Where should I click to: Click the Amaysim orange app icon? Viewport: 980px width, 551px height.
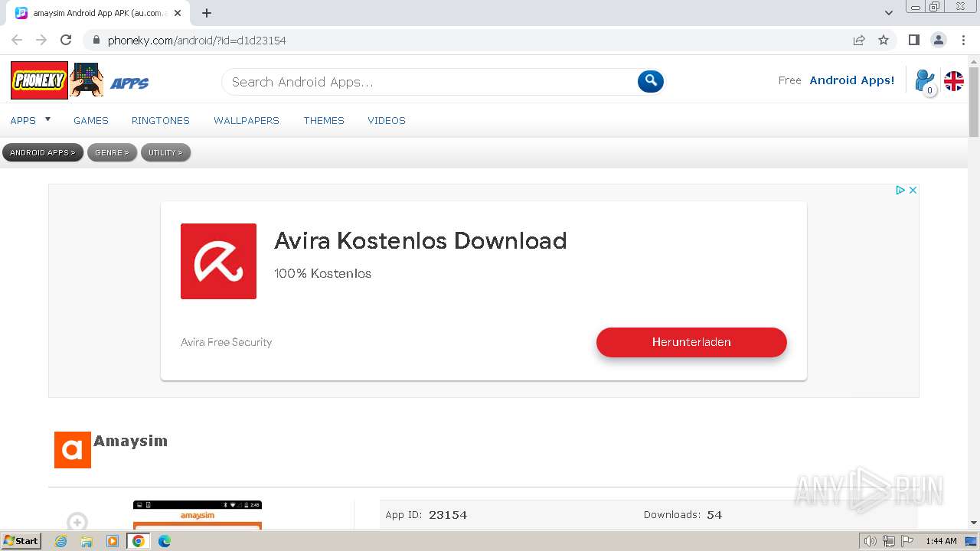click(73, 450)
